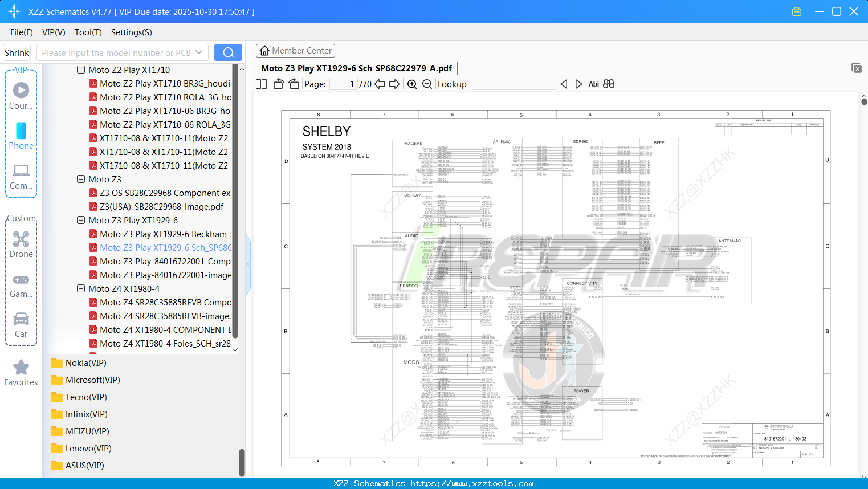Go to the next page arrow
This screenshot has width=868, height=489.
pos(394,84)
